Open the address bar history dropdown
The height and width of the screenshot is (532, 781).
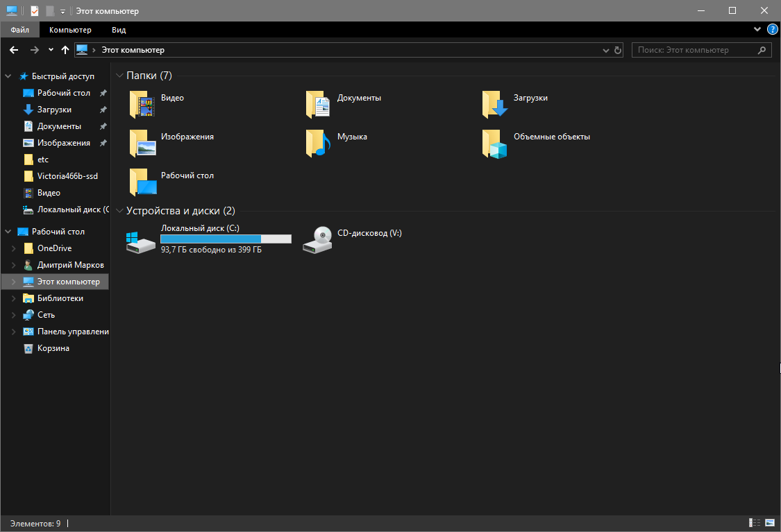(605, 50)
